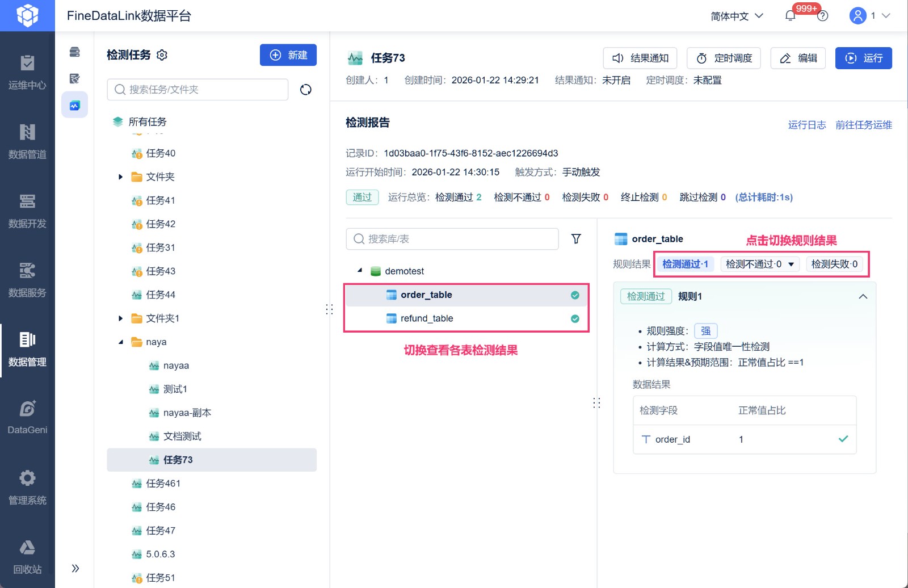Click the settings gear beside 检测任务
This screenshot has height=588, width=908.
click(162, 55)
